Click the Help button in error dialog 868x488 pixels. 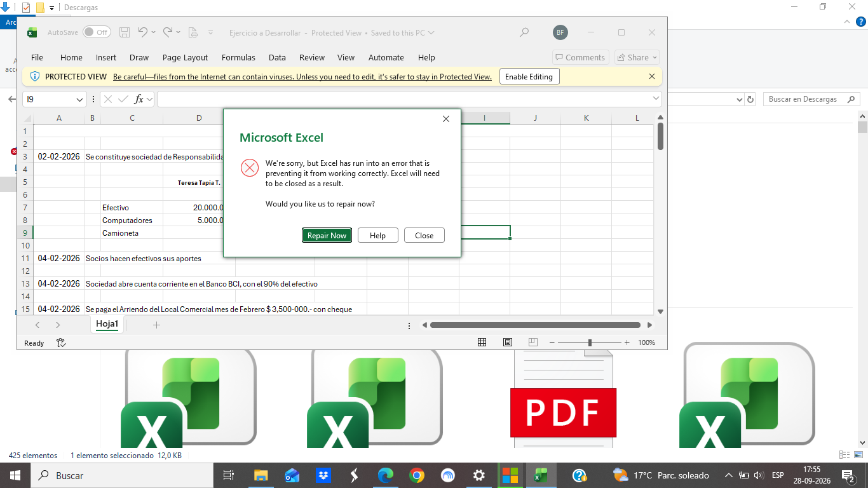(377, 235)
